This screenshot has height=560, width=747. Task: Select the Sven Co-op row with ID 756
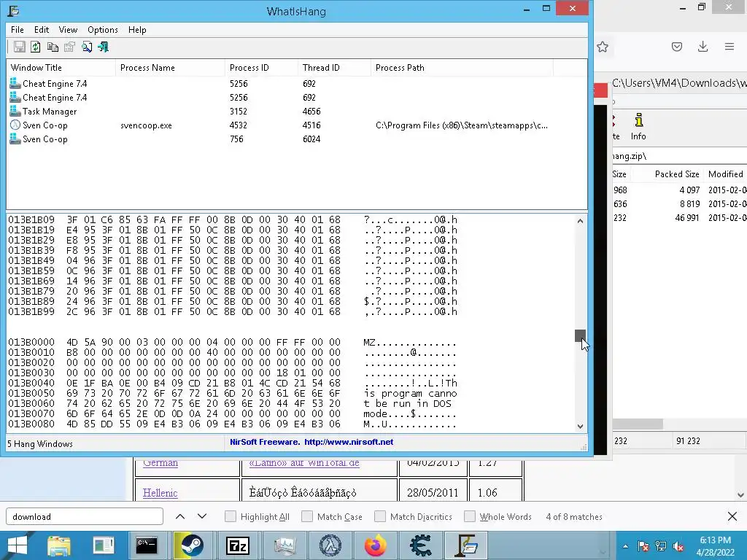pos(296,139)
